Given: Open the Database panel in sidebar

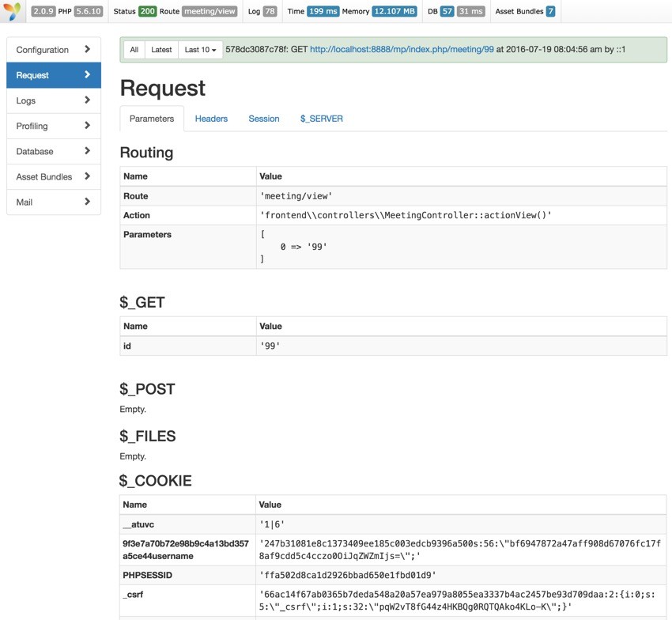Looking at the screenshot, I should (54, 151).
